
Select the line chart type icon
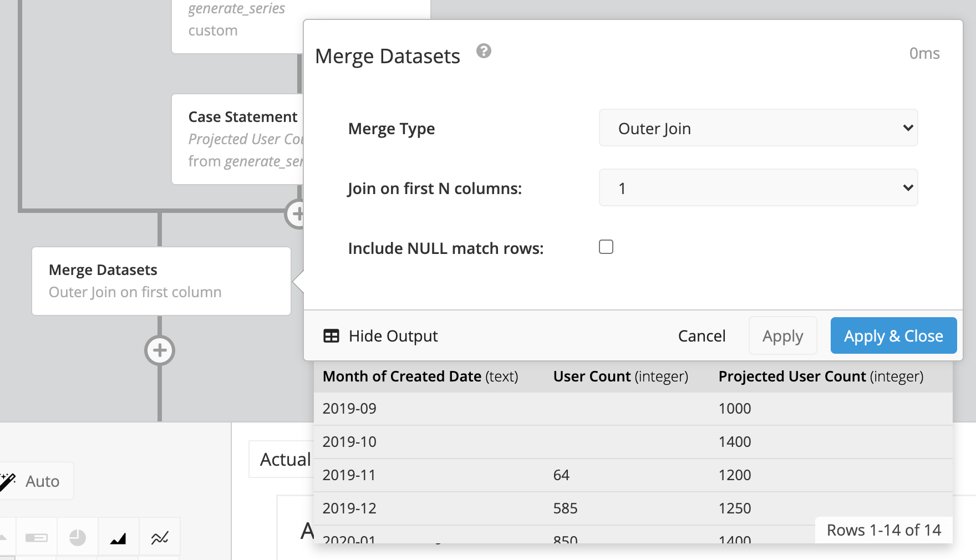click(160, 538)
